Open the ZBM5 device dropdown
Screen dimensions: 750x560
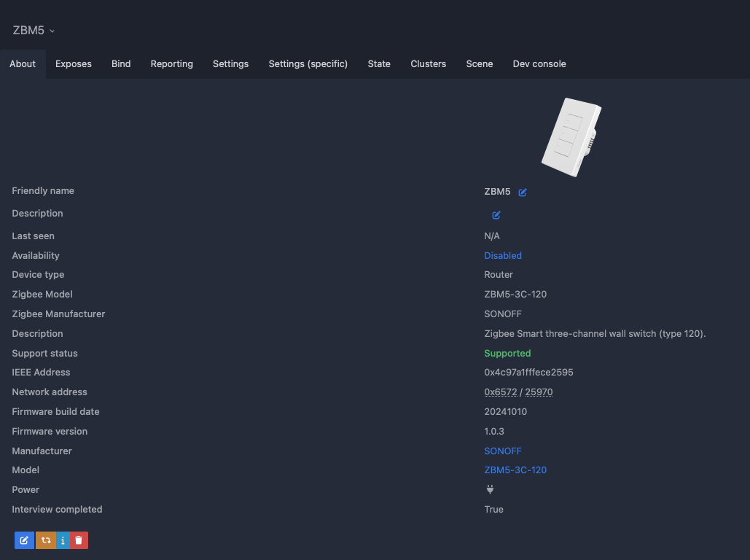click(34, 30)
